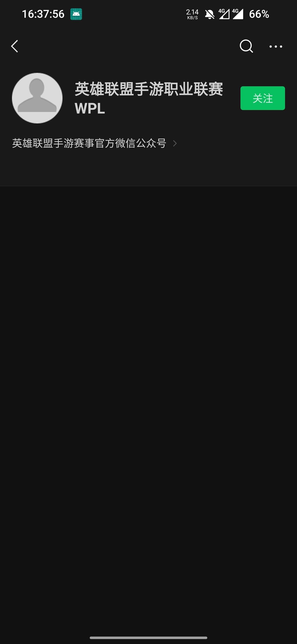Tap the 英雄联盟手游职业联赛 account name
Screen dimensions: 297x644
click(x=149, y=89)
